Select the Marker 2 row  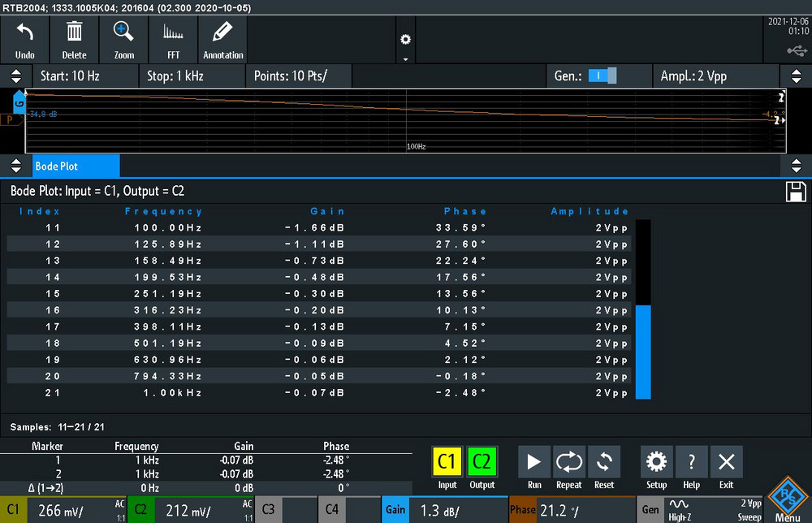point(206,473)
